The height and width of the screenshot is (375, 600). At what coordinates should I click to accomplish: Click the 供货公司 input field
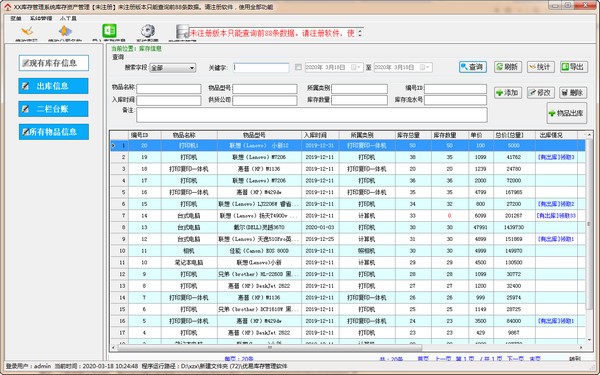pyautogui.click(x=264, y=100)
